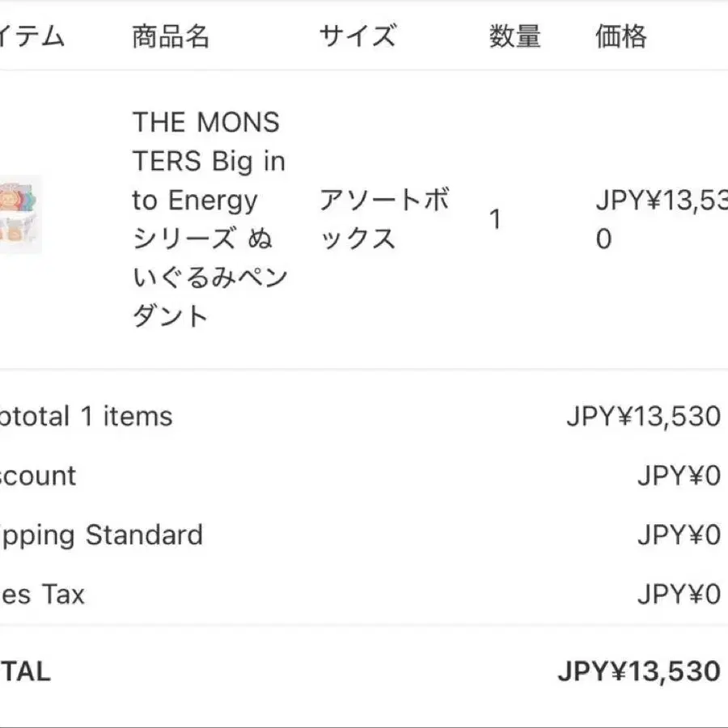
Task: Select the 商品名 column header
Action: pos(171,36)
